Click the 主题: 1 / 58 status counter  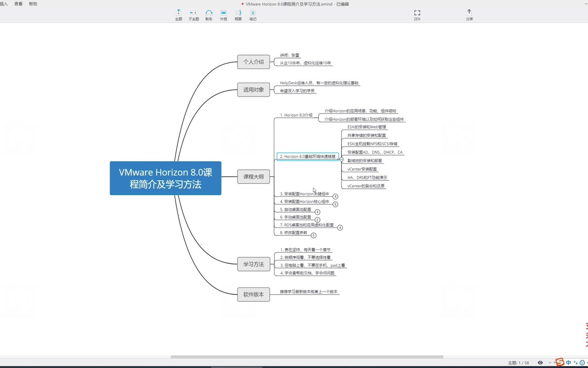[518, 363]
